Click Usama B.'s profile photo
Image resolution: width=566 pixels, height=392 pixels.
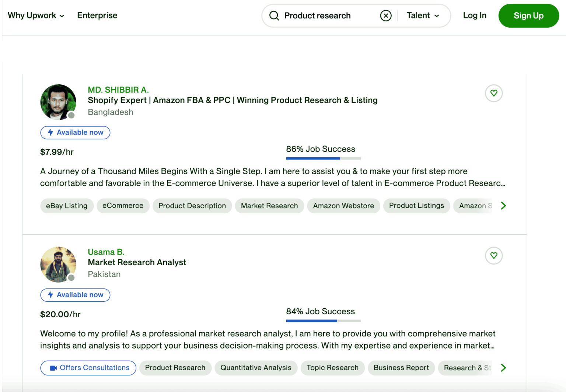[x=58, y=265]
